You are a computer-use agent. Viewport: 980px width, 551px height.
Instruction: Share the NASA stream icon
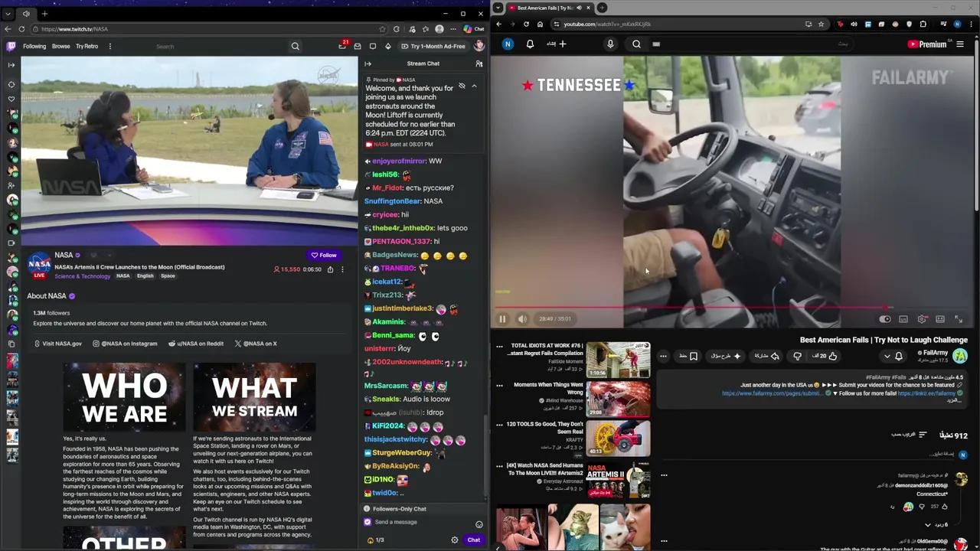pos(330,269)
